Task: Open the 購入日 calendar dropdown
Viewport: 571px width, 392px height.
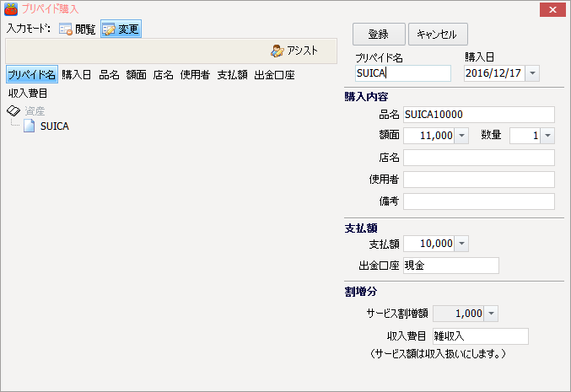Action: [532, 73]
